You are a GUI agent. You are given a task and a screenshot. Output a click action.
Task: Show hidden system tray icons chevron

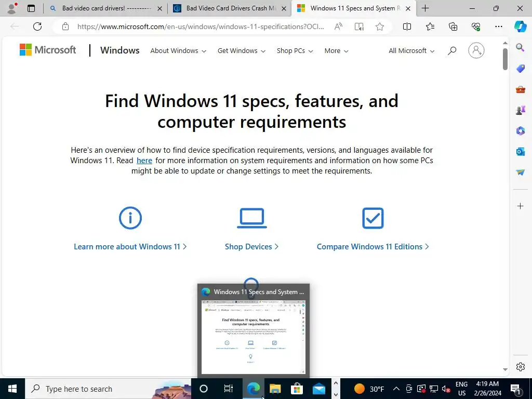(x=396, y=389)
